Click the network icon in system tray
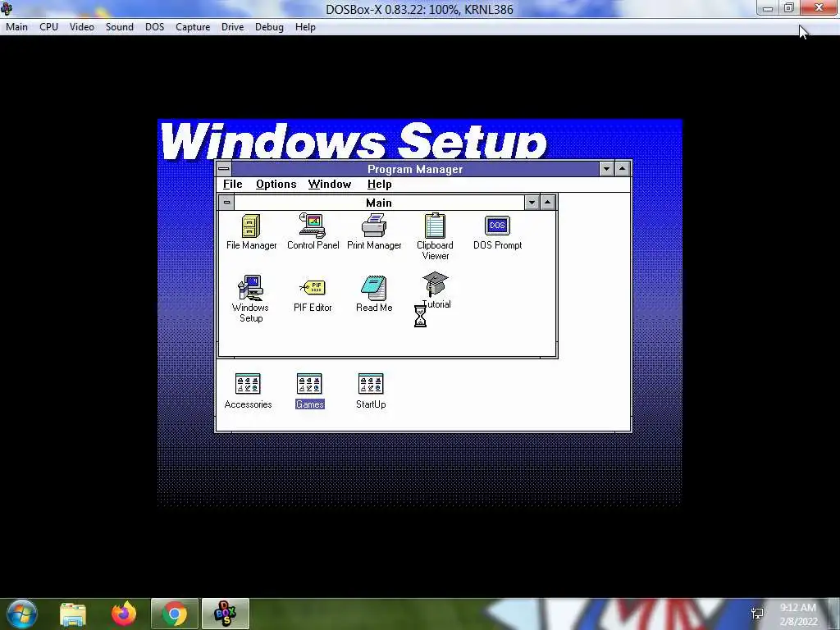This screenshot has width=840, height=630. tap(757, 614)
